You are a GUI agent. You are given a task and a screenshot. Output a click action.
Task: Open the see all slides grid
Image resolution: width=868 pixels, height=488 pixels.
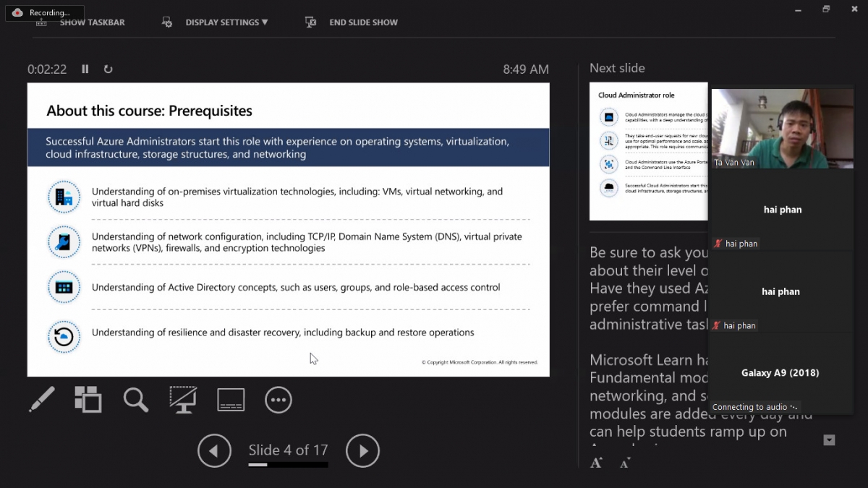click(x=88, y=399)
